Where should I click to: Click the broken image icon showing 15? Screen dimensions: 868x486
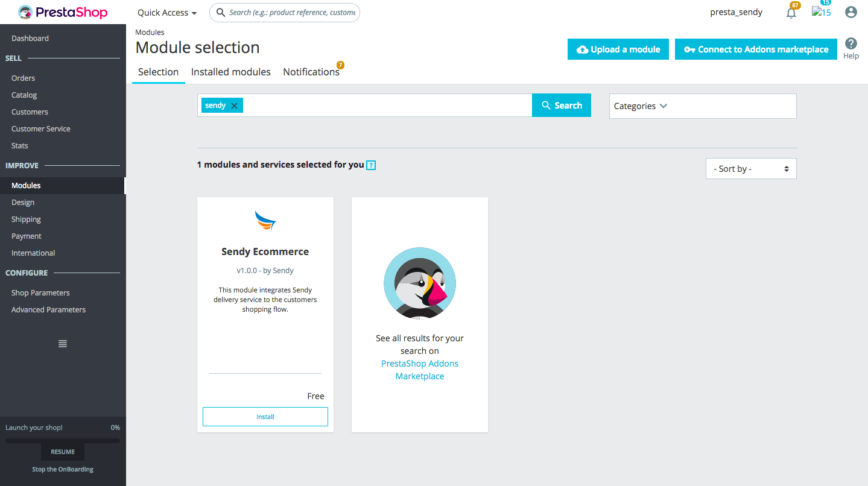pyautogui.click(x=822, y=12)
